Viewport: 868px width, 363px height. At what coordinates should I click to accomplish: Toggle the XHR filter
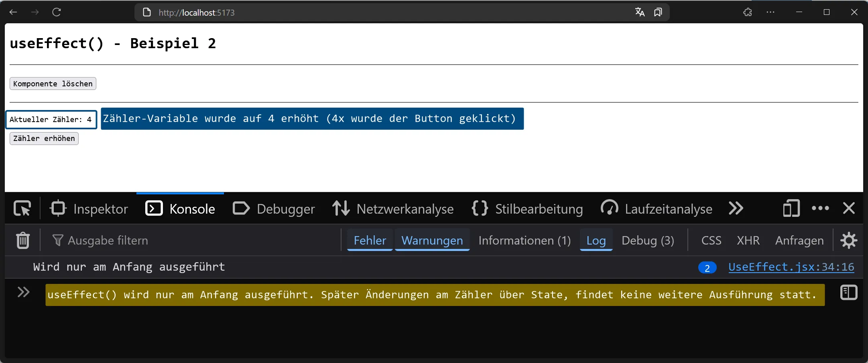(748, 240)
